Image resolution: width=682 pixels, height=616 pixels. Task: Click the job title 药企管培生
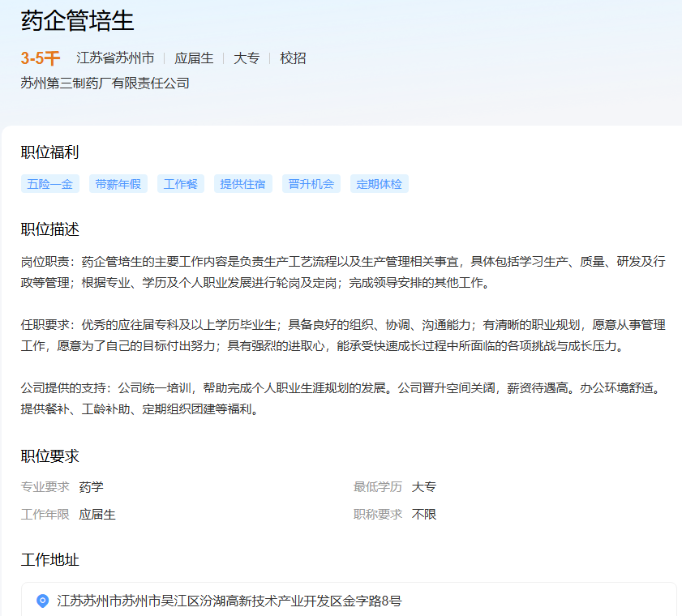point(78,21)
